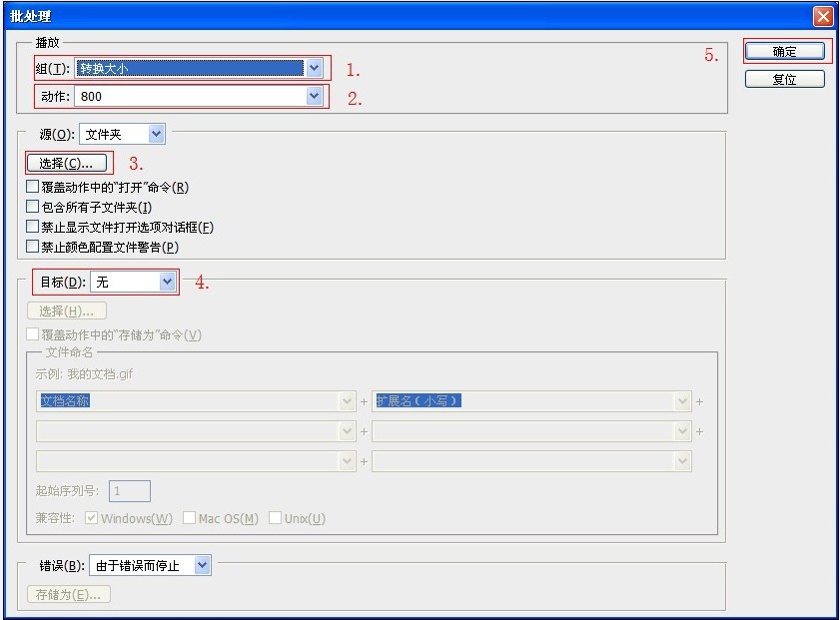840x620 pixels.
Task: Click the 确定 button
Action: 784,51
